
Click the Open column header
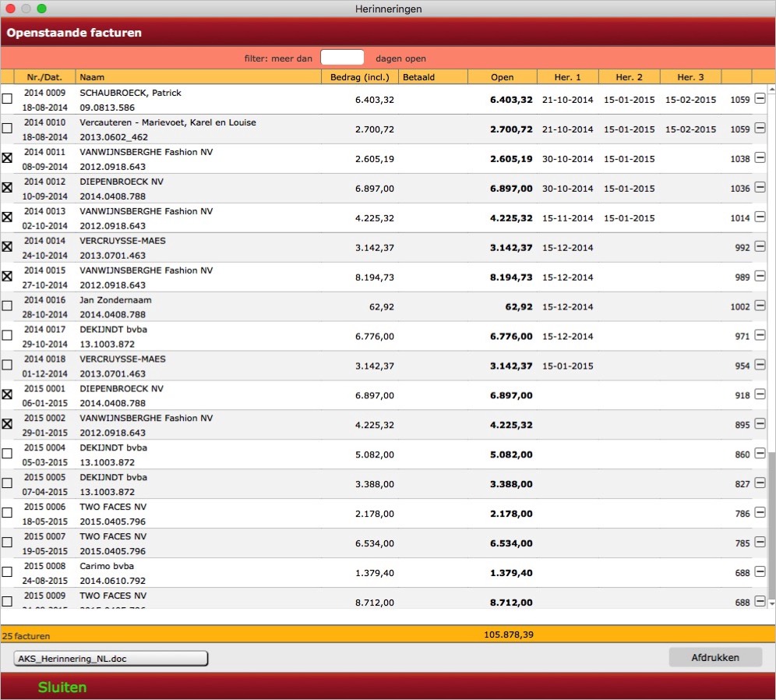(503, 77)
